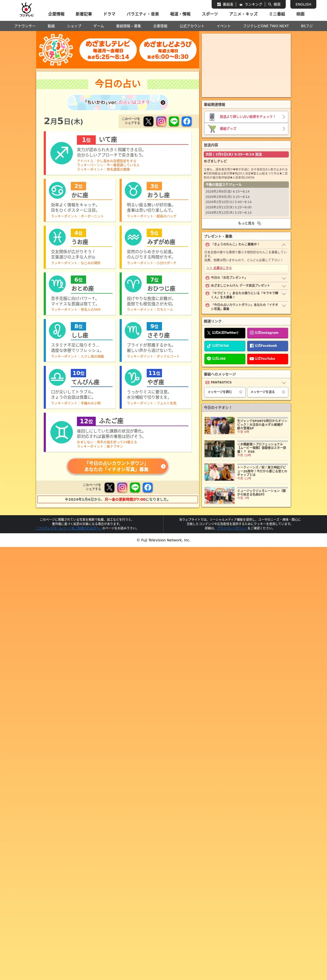The width and height of the screenshot is (327, 980).
Task: Click the Virgo (おとめ座) sign icon
Action: [57, 284]
